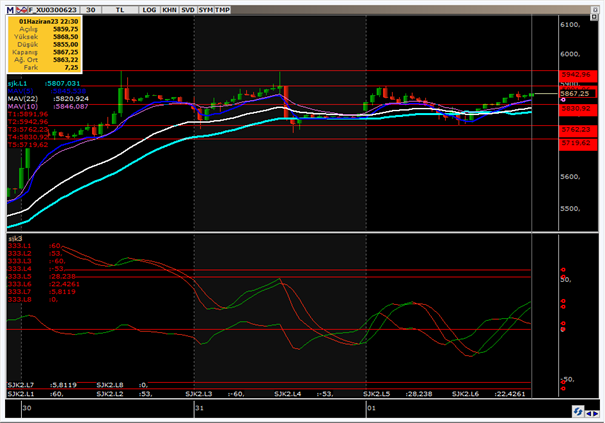605x423 pixels.
Task: Click the 6100 label on the price axis
Action: tap(570, 25)
